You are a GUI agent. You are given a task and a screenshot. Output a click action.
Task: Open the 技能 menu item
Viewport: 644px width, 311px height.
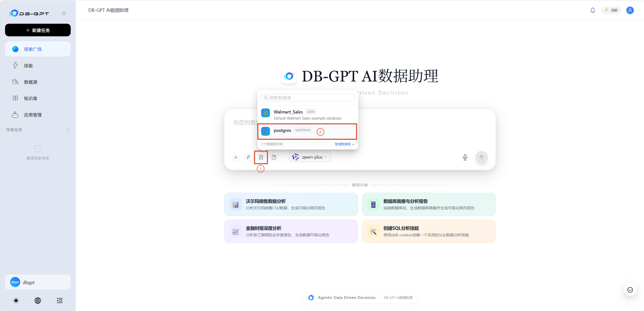(38, 66)
